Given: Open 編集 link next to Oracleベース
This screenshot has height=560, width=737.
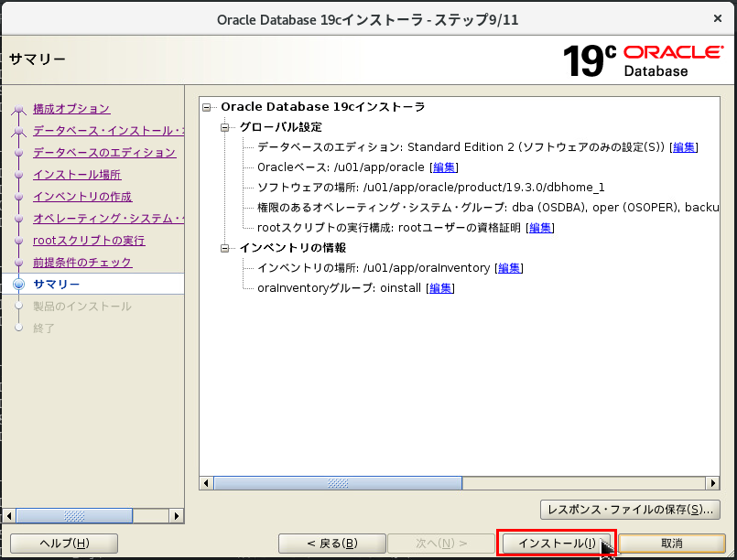Looking at the screenshot, I should [445, 167].
